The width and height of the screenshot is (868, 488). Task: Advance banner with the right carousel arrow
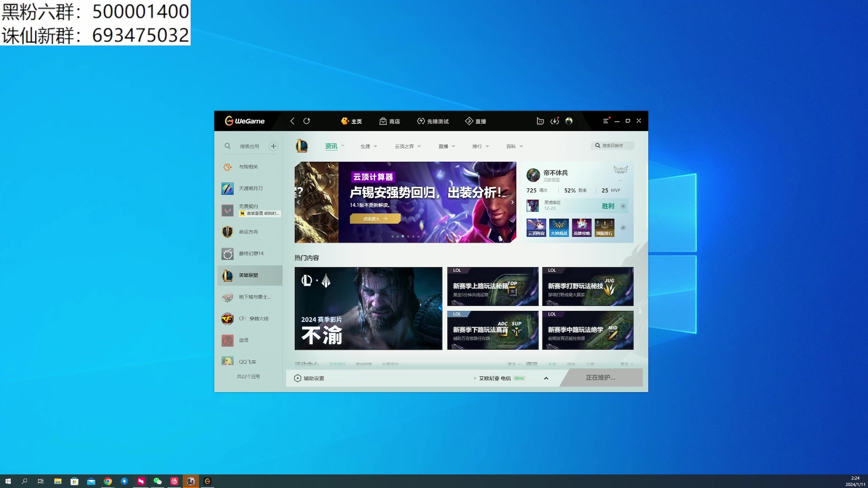pos(512,202)
